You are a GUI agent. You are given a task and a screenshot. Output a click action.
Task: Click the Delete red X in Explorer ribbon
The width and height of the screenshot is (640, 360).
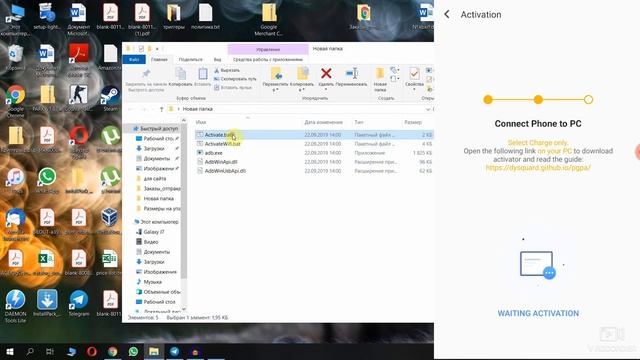(326, 74)
